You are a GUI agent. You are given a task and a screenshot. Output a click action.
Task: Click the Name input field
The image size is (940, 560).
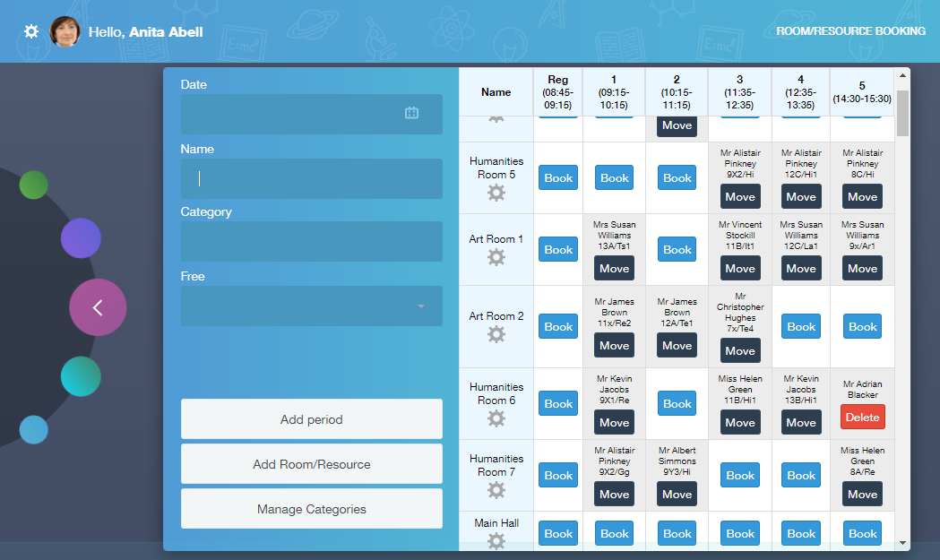pyautogui.click(x=311, y=178)
